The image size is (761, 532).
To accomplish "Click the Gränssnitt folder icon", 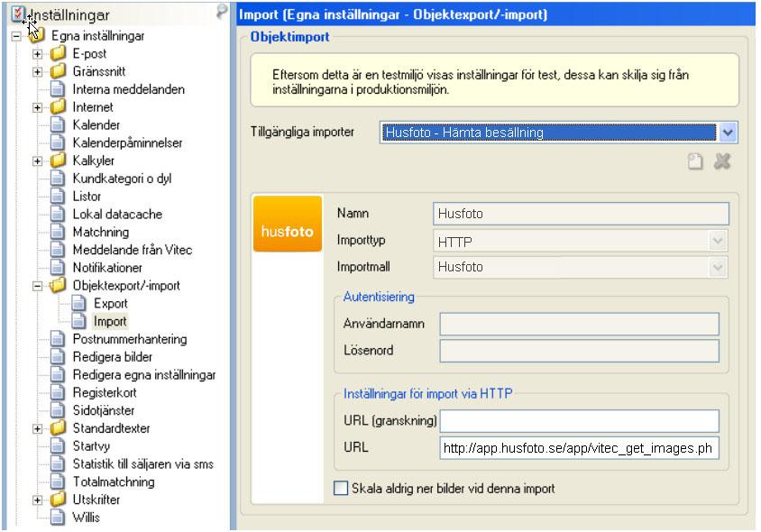I will tap(59, 71).
